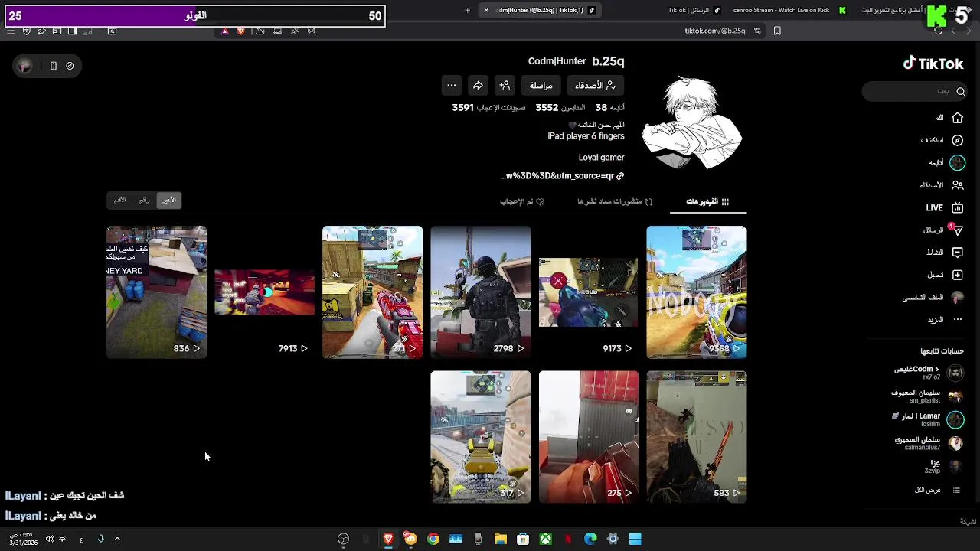
Task: Open followed account Codm غليص rx7_07
Action: click(928, 373)
